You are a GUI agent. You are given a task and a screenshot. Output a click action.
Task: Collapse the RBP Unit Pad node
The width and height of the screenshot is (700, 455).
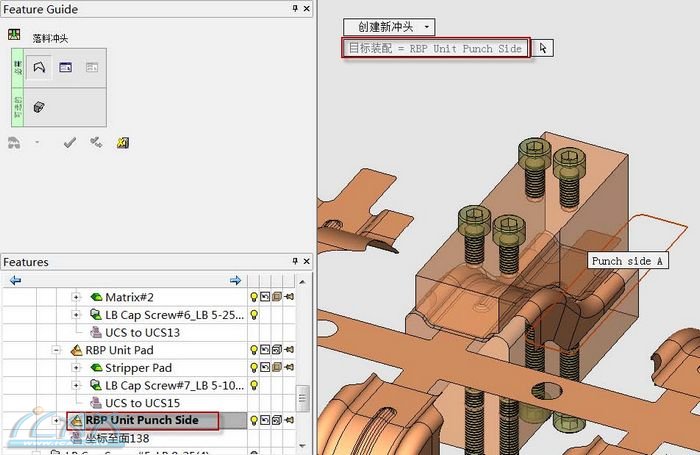[58, 350]
